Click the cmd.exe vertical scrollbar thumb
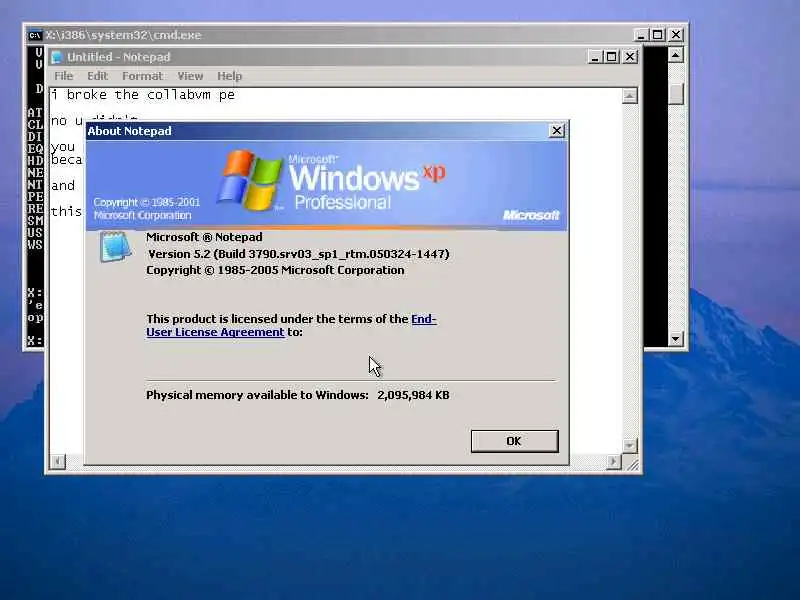800x600 pixels. pyautogui.click(x=676, y=93)
